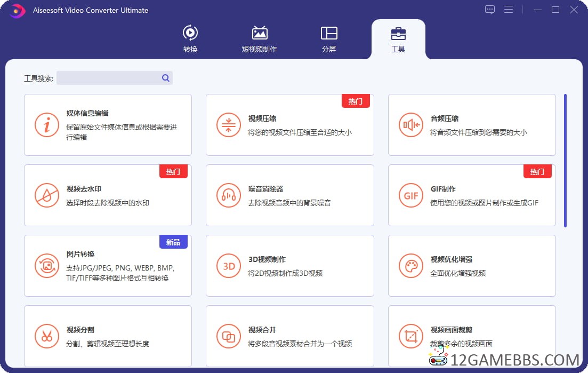Open the 视频压缩 title

coord(262,118)
